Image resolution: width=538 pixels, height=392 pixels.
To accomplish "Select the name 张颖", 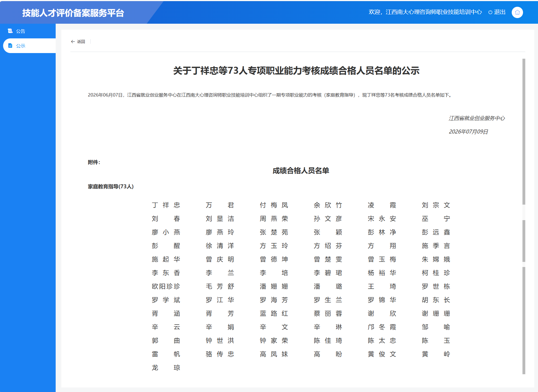I will coord(328,232).
